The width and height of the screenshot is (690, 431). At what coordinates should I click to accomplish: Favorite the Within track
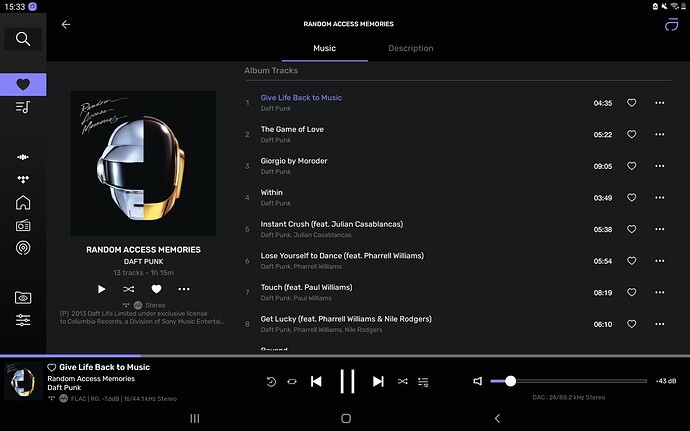coord(631,198)
